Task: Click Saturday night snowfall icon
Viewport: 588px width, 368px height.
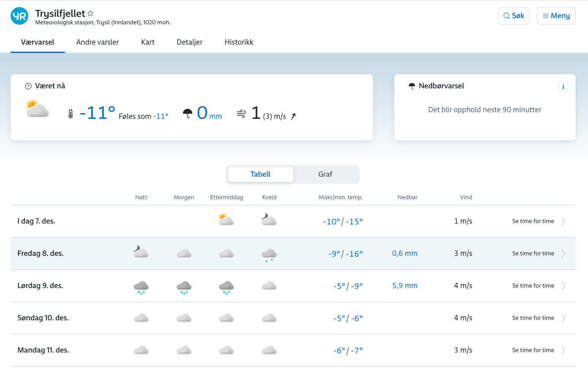Action: point(141,287)
